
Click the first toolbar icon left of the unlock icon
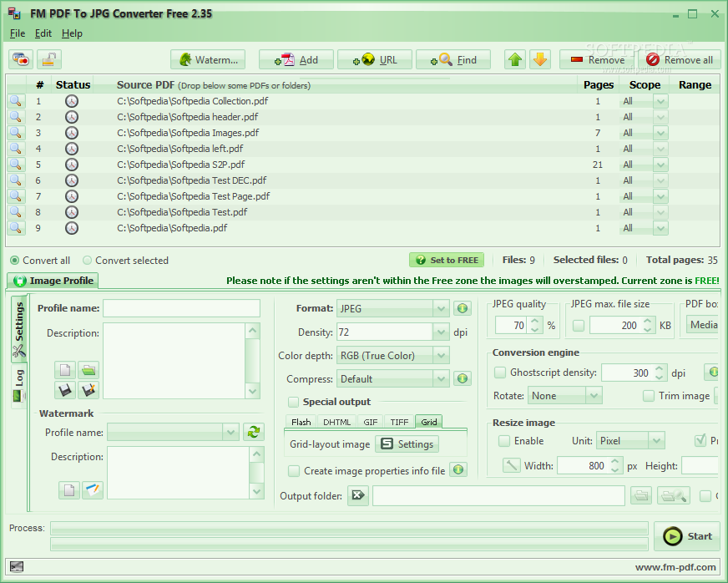tap(21, 59)
